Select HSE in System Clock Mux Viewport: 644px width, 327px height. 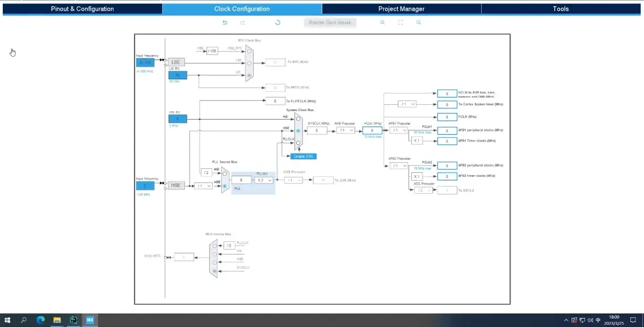click(298, 130)
